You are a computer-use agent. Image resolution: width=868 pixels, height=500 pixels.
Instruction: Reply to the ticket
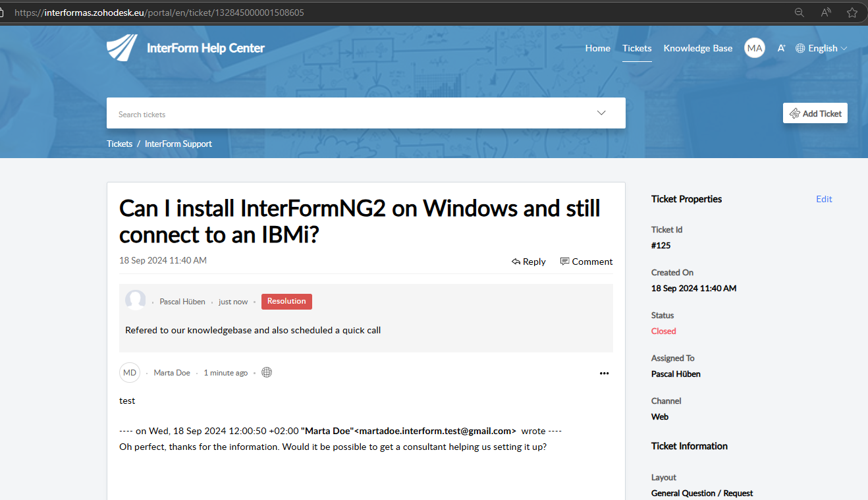tap(529, 262)
